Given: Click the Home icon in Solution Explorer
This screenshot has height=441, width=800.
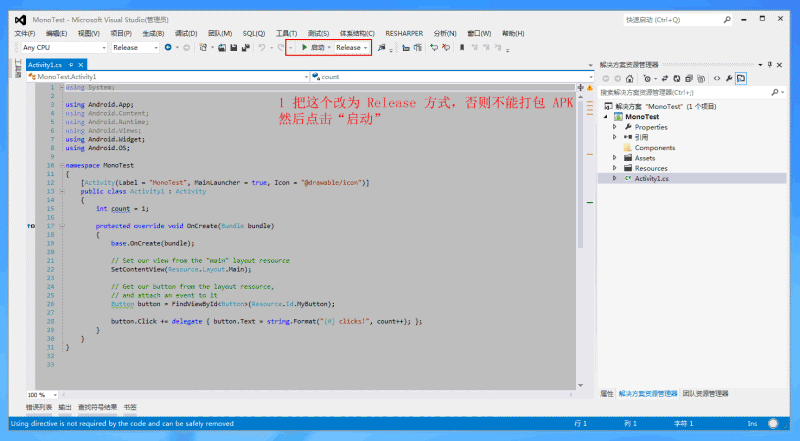Looking at the screenshot, I should (x=630, y=78).
